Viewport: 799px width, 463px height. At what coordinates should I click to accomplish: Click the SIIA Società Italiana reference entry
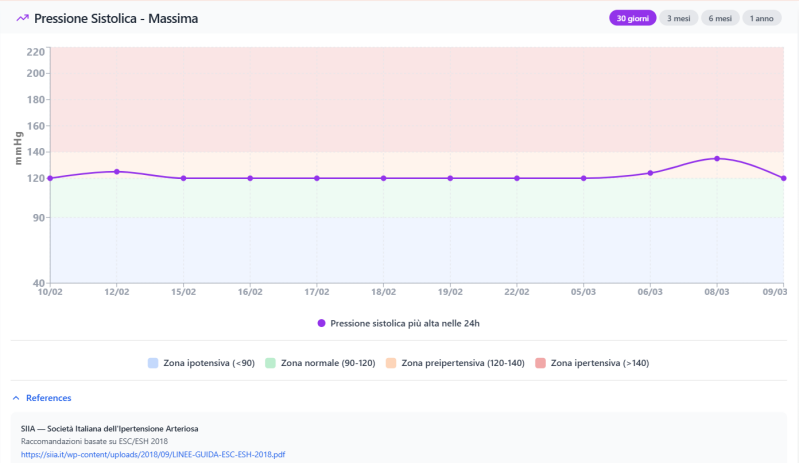click(109, 428)
